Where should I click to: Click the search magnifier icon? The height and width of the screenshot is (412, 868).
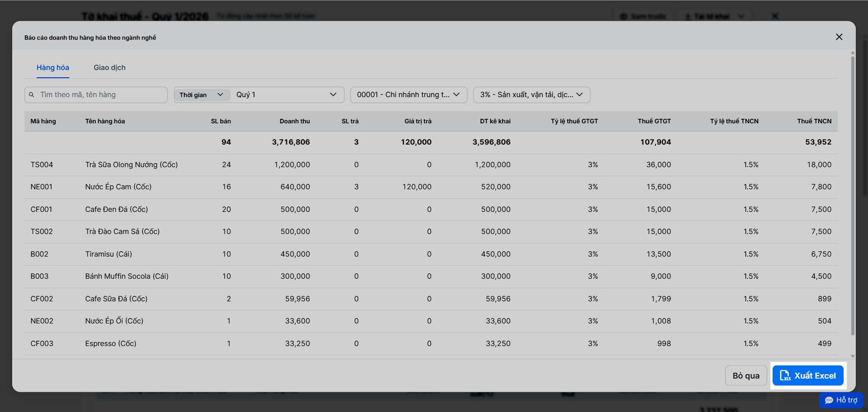pos(32,95)
